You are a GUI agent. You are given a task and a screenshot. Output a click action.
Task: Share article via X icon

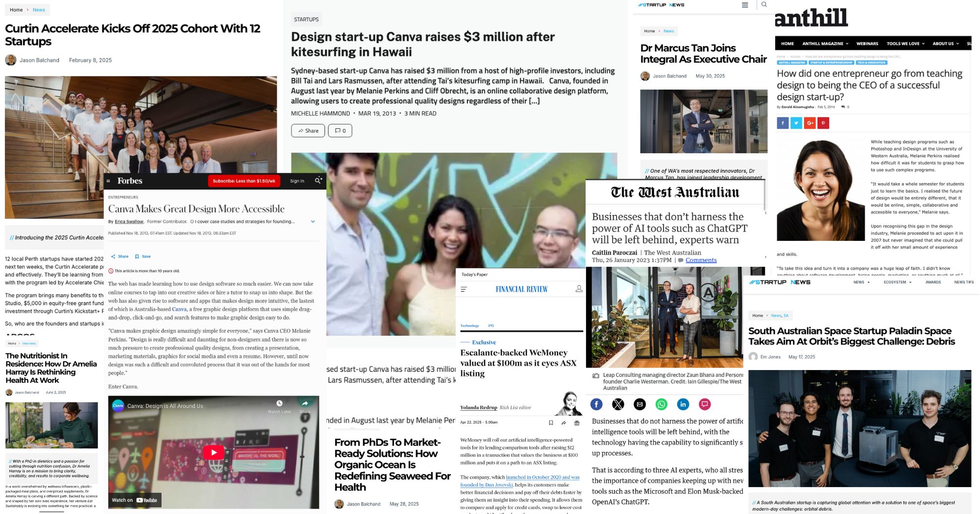click(618, 404)
